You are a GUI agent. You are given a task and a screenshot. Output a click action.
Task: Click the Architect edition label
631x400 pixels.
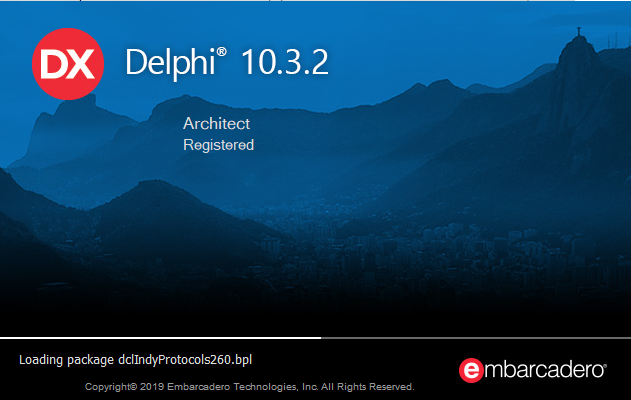tap(217, 124)
